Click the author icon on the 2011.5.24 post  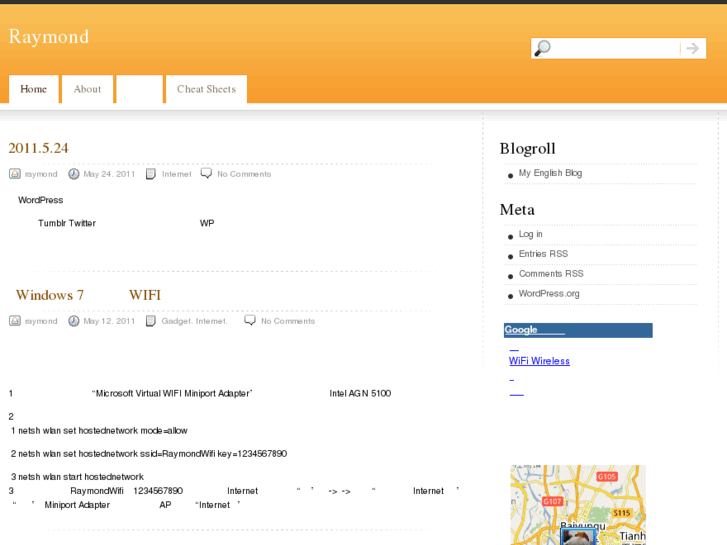tap(15, 173)
